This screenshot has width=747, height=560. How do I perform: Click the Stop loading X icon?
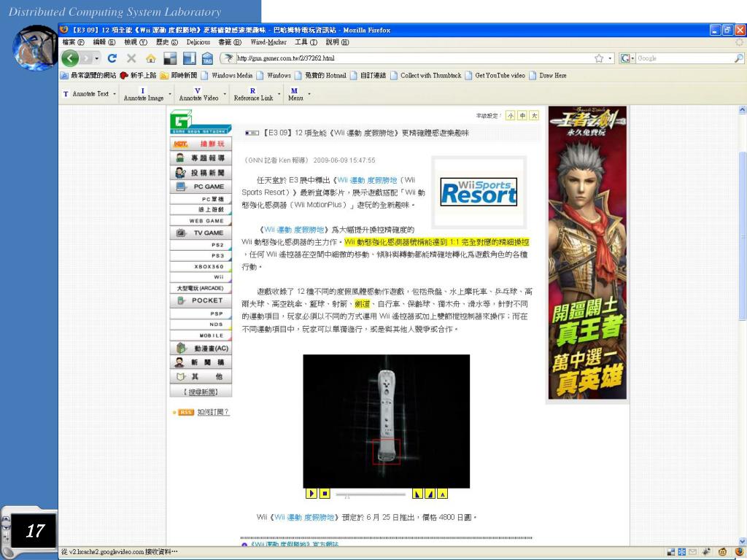pos(131,58)
